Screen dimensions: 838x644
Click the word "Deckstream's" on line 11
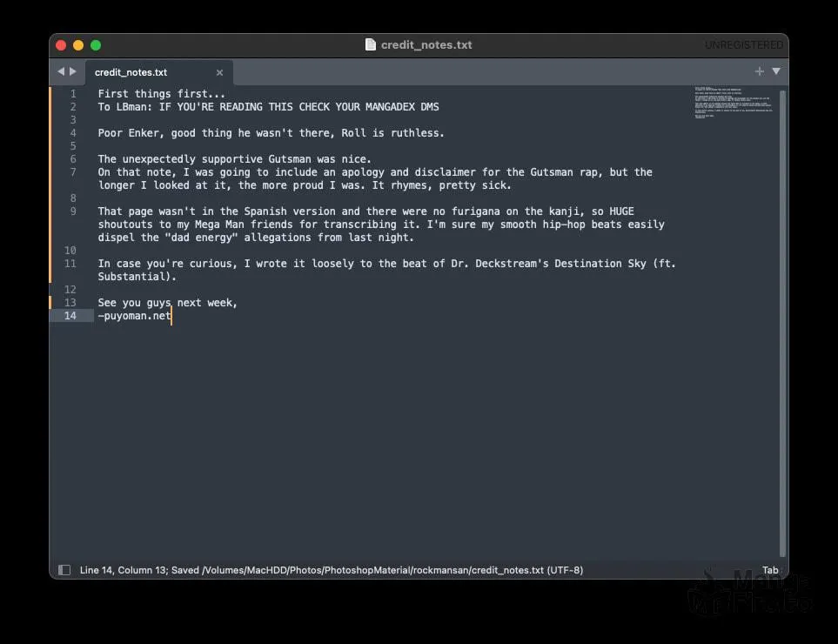(x=512, y=264)
